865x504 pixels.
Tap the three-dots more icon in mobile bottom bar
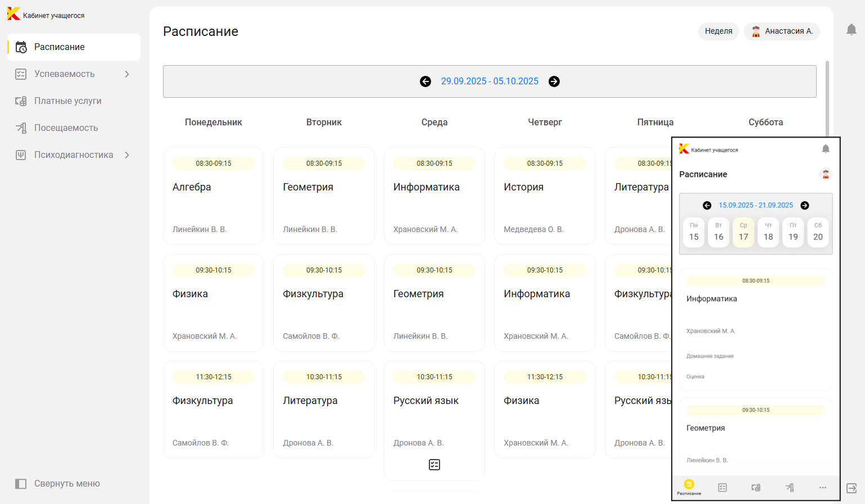click(x=822, y=488)
